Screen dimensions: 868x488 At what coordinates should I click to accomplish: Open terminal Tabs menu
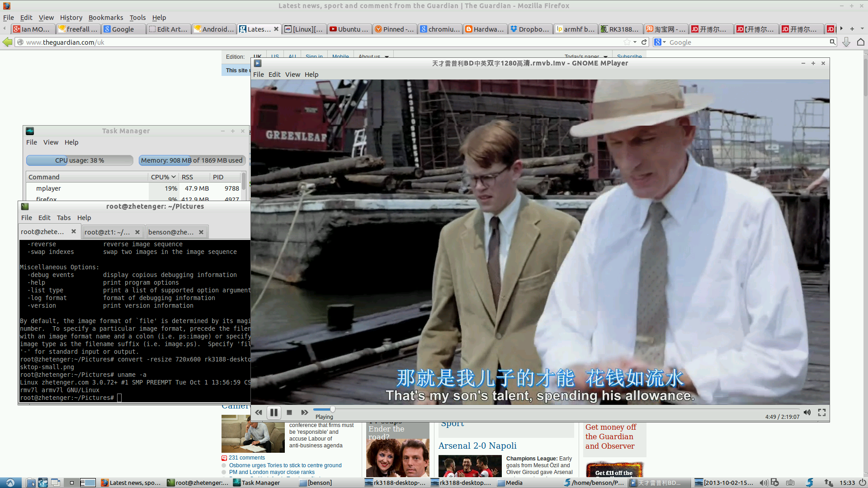(x=64, y=218)
